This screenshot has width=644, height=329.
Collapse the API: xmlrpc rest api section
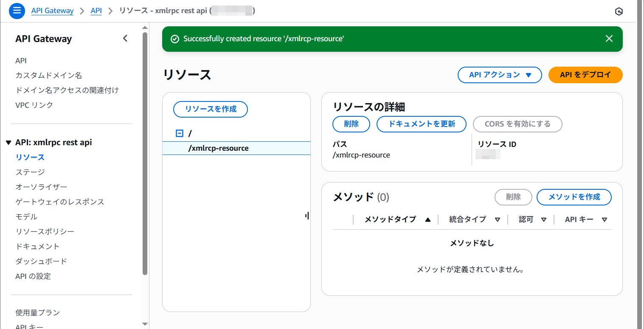(x=8, y=143)
